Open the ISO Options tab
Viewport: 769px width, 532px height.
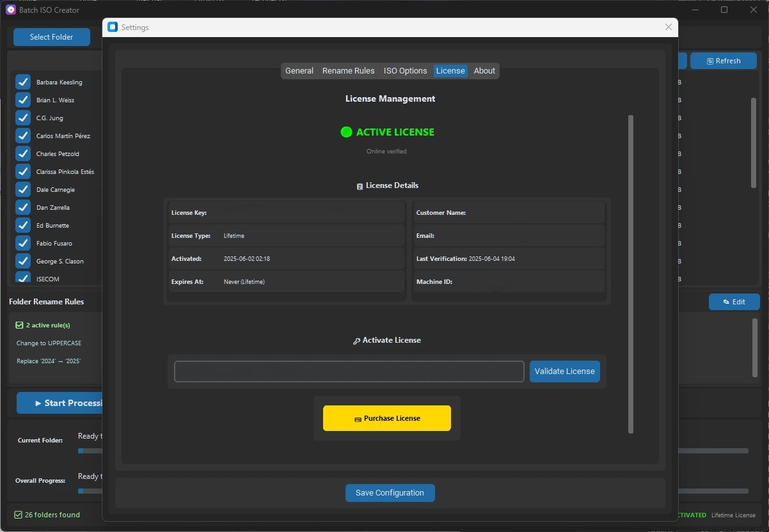405,71
